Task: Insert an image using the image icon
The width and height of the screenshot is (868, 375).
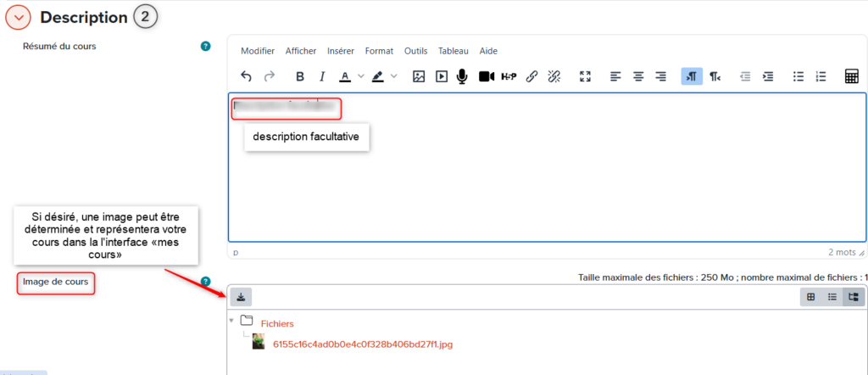Action: [x=419, y=76]
